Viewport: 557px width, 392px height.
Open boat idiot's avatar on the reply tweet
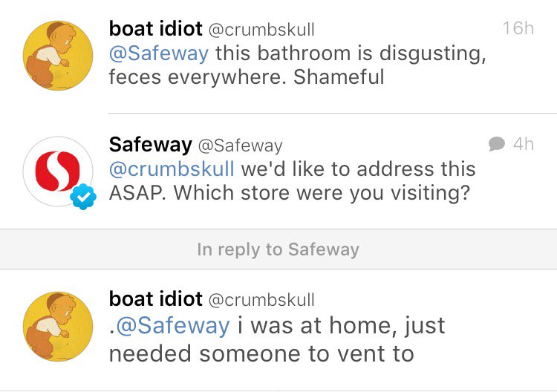(x=58, y=327)
